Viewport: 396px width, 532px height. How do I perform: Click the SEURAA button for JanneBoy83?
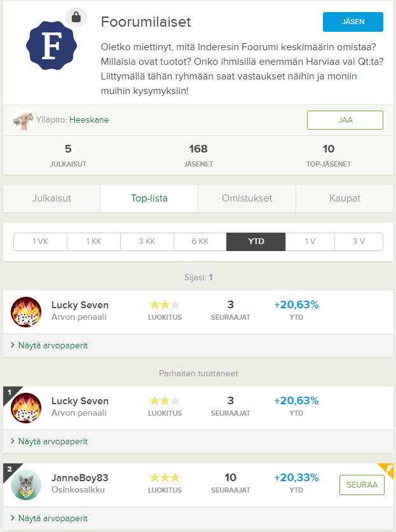[x=362, y=485]
